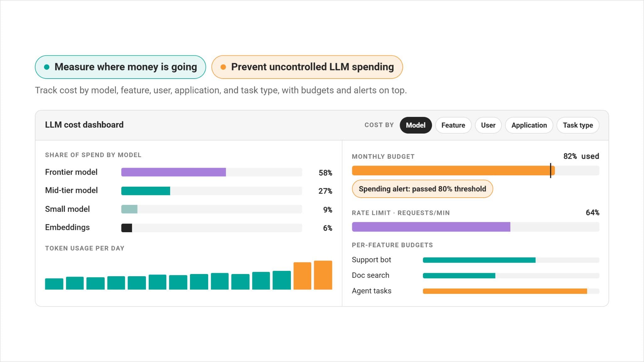Choose the Task type filter
This screenshot has height=362, width=644.
(578, 125)
